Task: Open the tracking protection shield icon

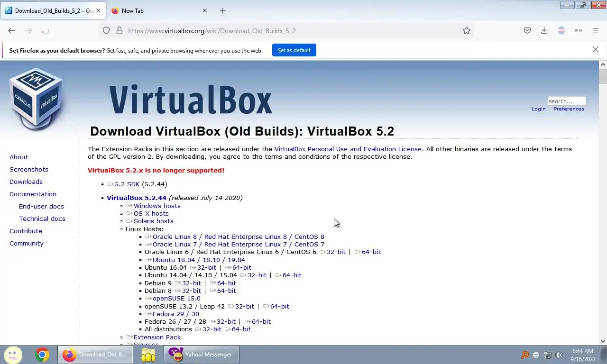Action: (x=106, y=30)
